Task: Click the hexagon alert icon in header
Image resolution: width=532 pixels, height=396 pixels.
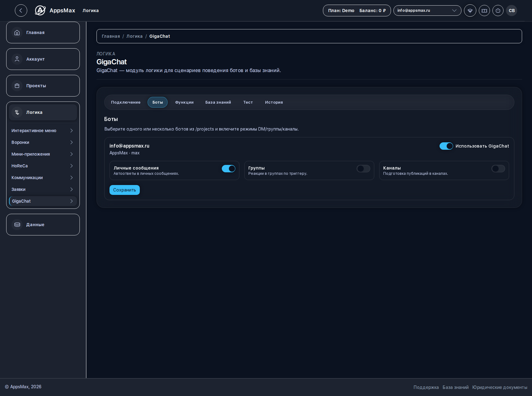Action: 498,11
